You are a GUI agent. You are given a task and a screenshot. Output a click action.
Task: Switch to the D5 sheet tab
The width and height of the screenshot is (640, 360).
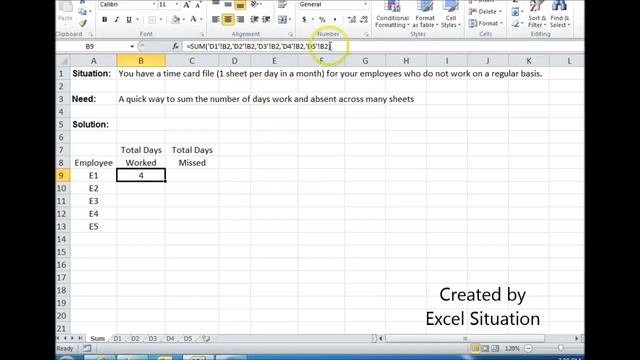188,338
